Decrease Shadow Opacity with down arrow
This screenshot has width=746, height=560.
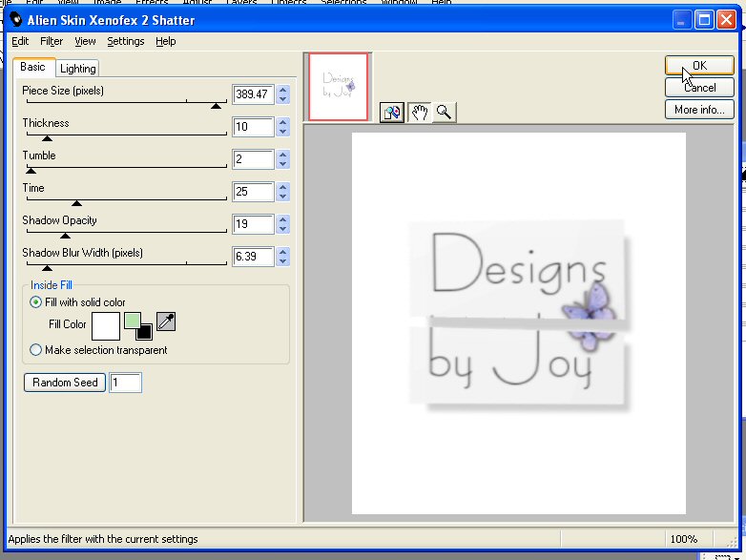(283, 229)
